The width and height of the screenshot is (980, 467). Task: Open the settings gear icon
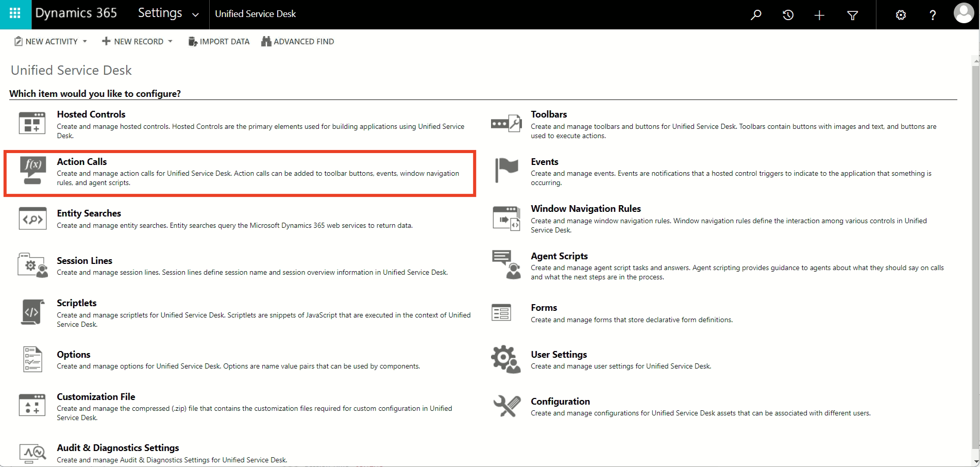[x=901, y=15]
